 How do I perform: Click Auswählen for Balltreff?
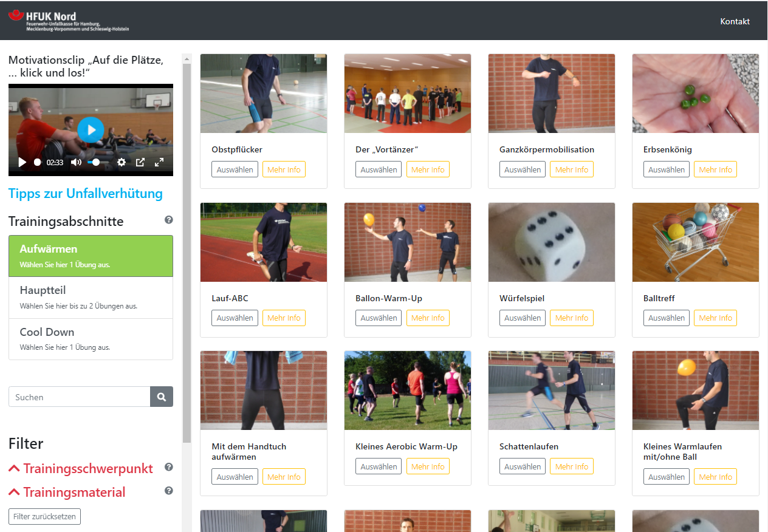pyautogui.click(x=667, y=318)
